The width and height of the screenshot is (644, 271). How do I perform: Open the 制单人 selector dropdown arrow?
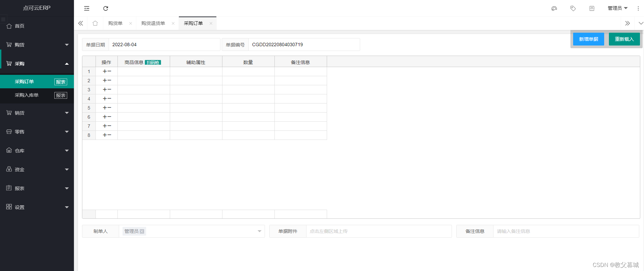260,231
